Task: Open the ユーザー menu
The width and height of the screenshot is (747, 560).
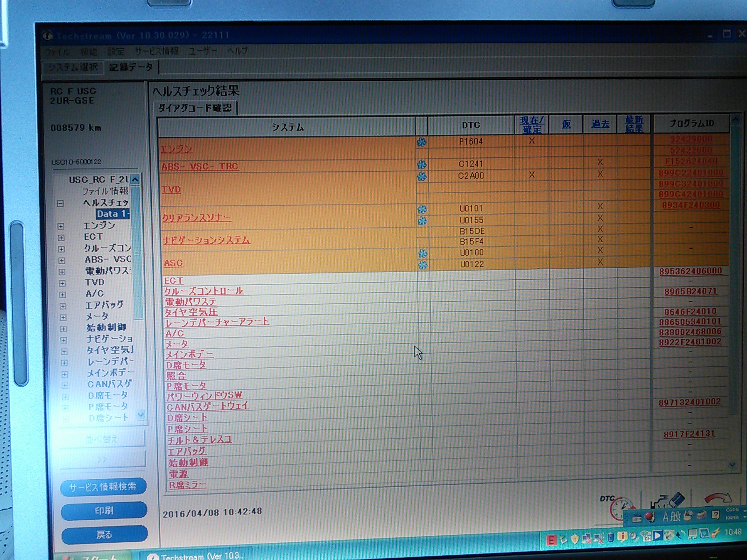Action: tap(203, 50)
